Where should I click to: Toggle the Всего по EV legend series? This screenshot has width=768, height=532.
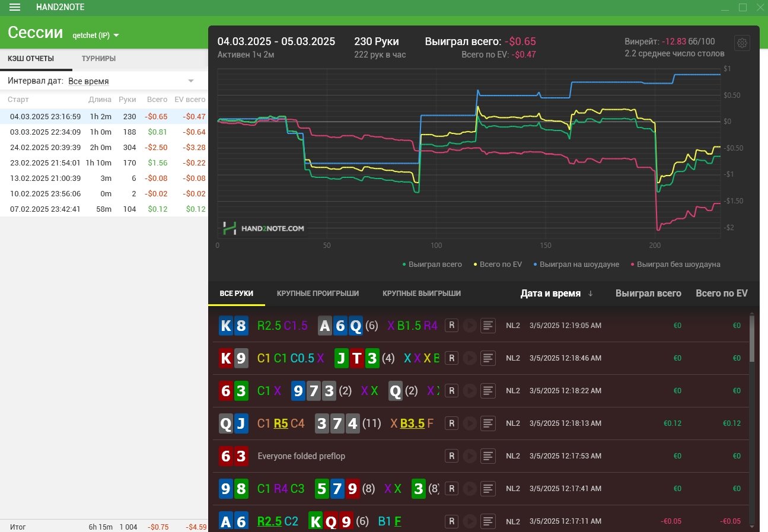click(x=497, y=265)
